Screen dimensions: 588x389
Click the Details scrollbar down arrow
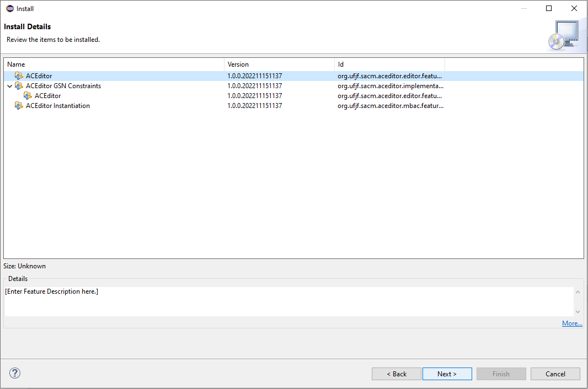(578, 312)
